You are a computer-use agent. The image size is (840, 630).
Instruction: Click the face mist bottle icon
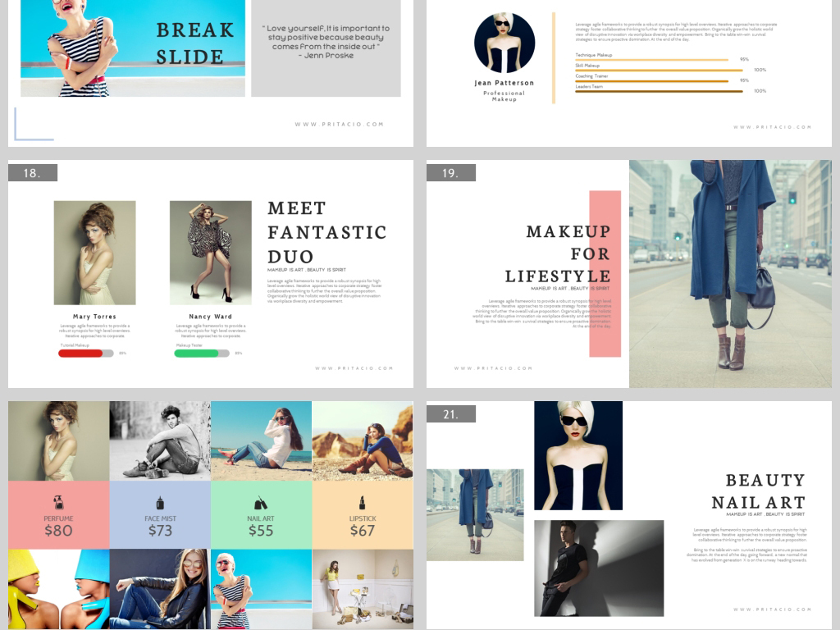[160, 503]
